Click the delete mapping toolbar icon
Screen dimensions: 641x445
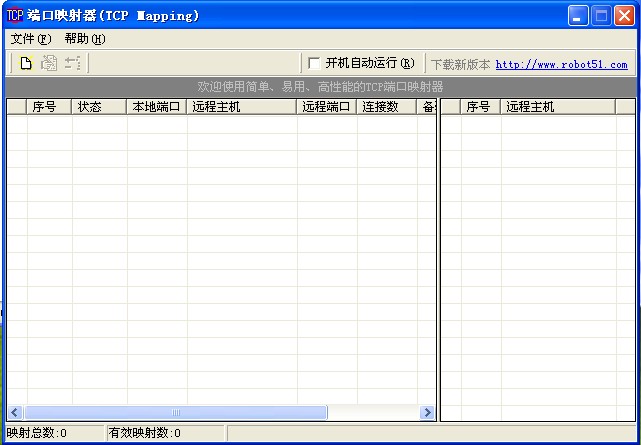coord(72,63)
